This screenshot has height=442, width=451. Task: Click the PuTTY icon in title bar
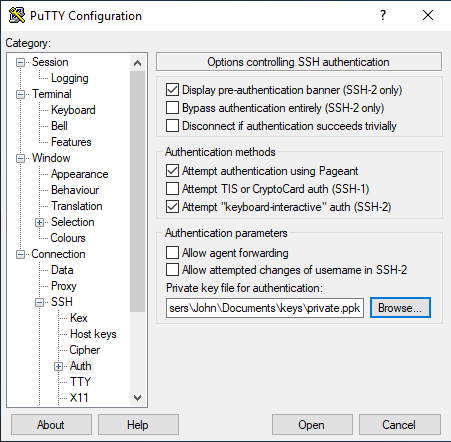click(17, 15)
